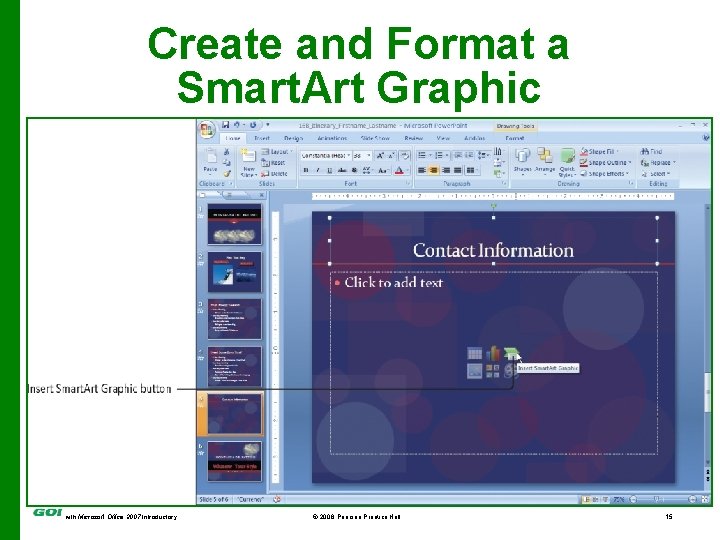Screen dimensions: 720x540
Task: Open the round Office Button menu
Action: pyautogui.click(x=206, y=129)
